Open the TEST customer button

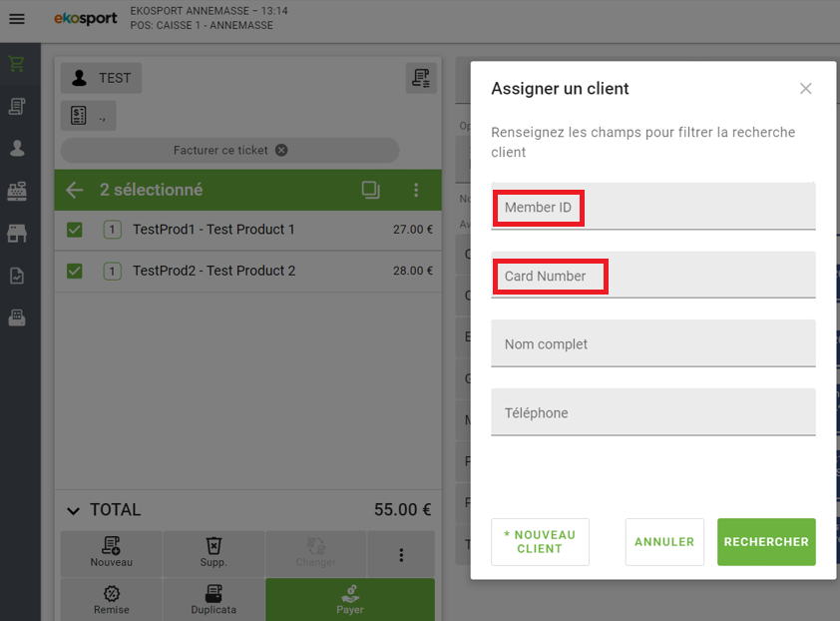(x=101, y=78)
